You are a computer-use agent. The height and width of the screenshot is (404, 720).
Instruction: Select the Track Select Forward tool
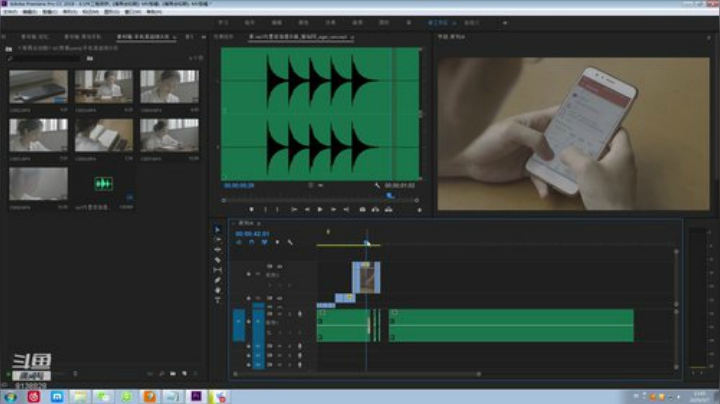pos(217,239)
